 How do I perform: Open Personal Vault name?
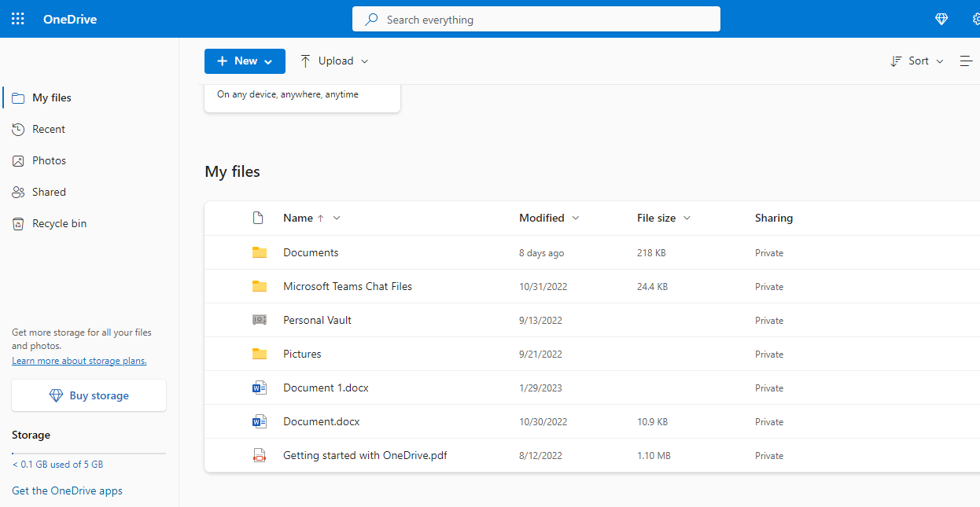tap(317, 320)
